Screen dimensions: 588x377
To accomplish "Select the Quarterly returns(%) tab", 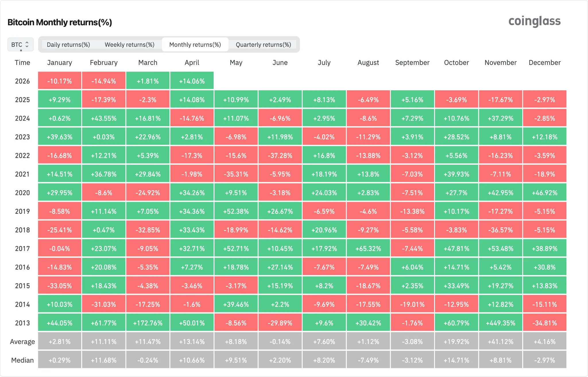I will click(x=263, y=45).
